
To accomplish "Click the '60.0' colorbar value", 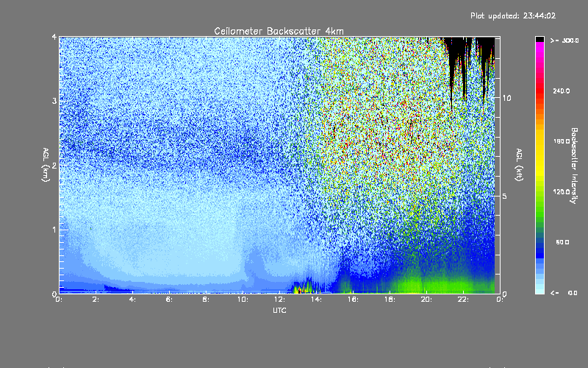I will 562,242.
